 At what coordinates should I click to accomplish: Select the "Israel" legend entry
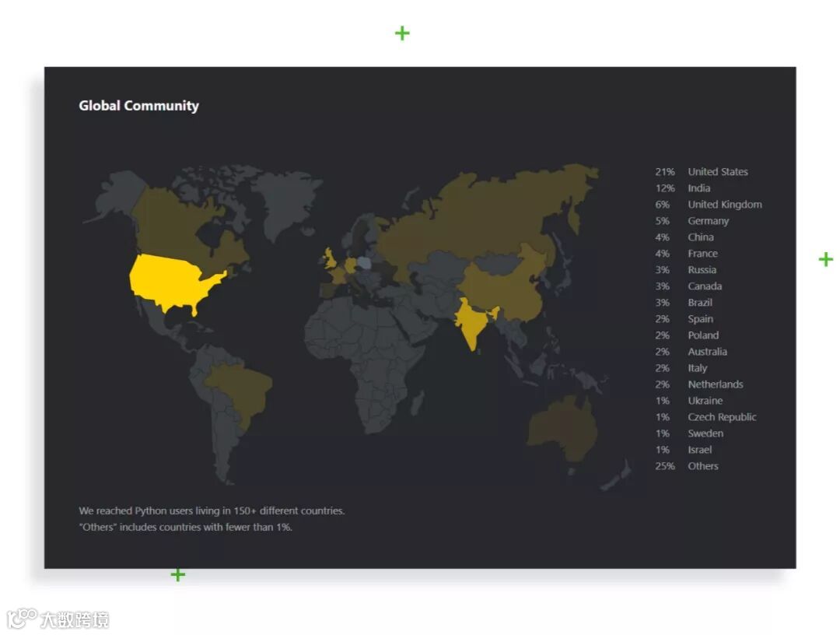[700, 450]
